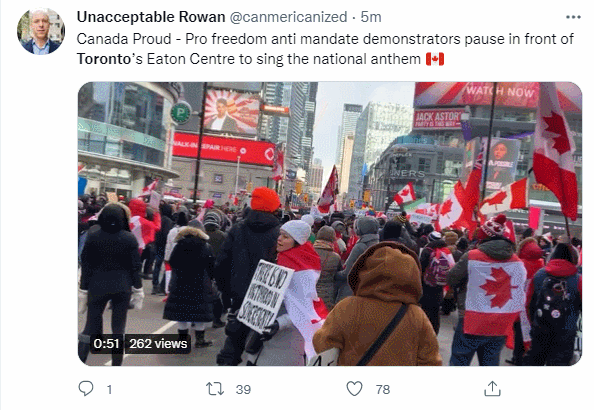The height and width of the screenshot is (410, 594).
Task: Click the Jack Astor's sign in video
Action: click(x=438, y=119)
